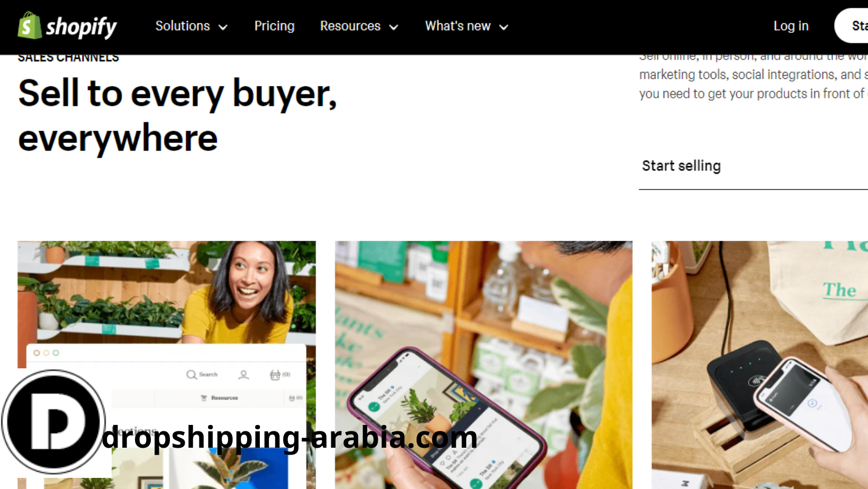
Task: Click the Start selling link
Action: [x=681, y=166]
